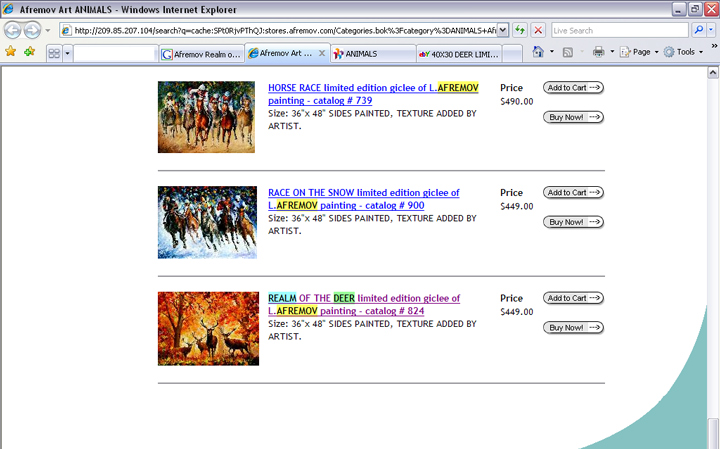Open the Tools menu
This screenshot has height=449, width=720.
coord(683,52)
